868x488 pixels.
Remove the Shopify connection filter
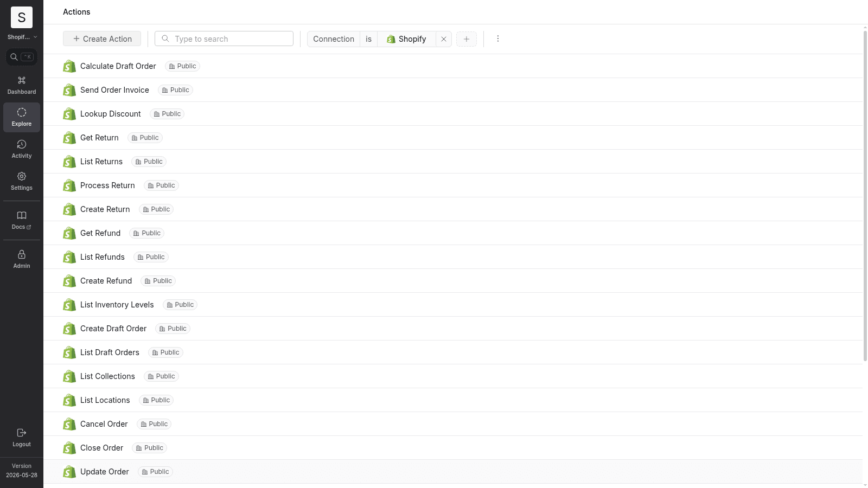[444, 39]
